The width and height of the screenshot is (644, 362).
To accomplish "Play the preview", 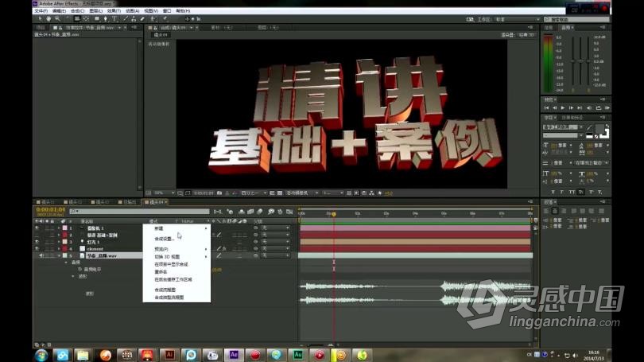I will (563, 107).
